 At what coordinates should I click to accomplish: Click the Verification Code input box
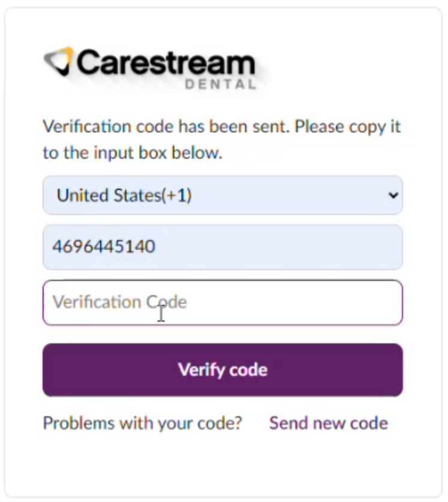click(222, 303)
